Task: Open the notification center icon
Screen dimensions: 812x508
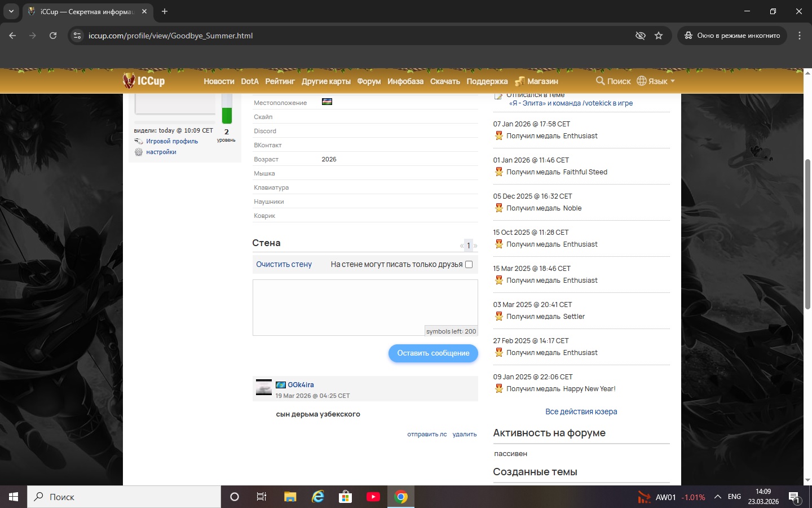Action: click(795, 497)
